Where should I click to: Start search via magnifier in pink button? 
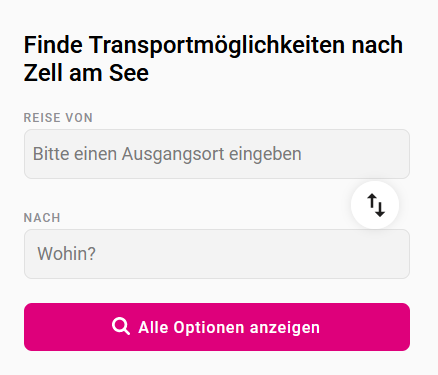(x=121, y=326)
